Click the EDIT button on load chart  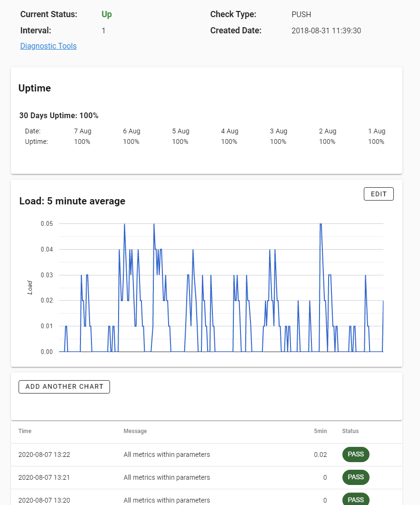pos(379,194)
